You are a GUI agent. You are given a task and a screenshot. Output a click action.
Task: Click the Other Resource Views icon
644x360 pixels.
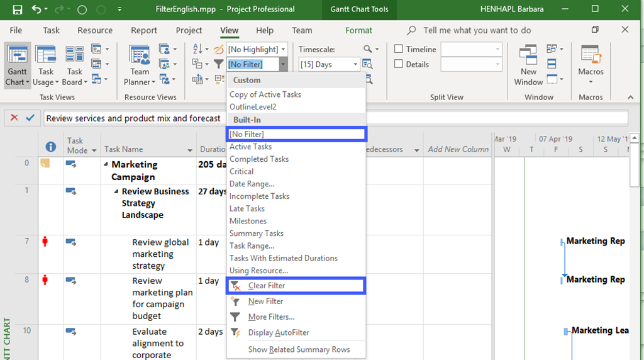click(164, 79)
